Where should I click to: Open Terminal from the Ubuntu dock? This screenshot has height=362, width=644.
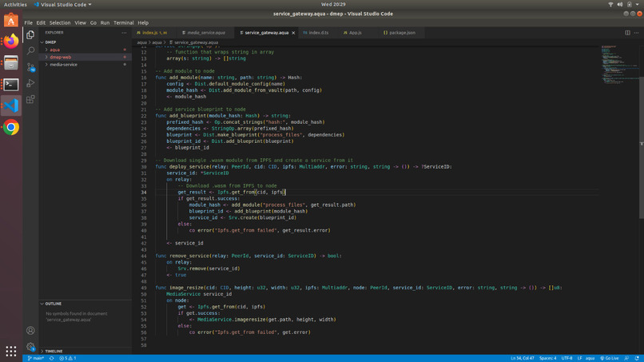point(11,84)
